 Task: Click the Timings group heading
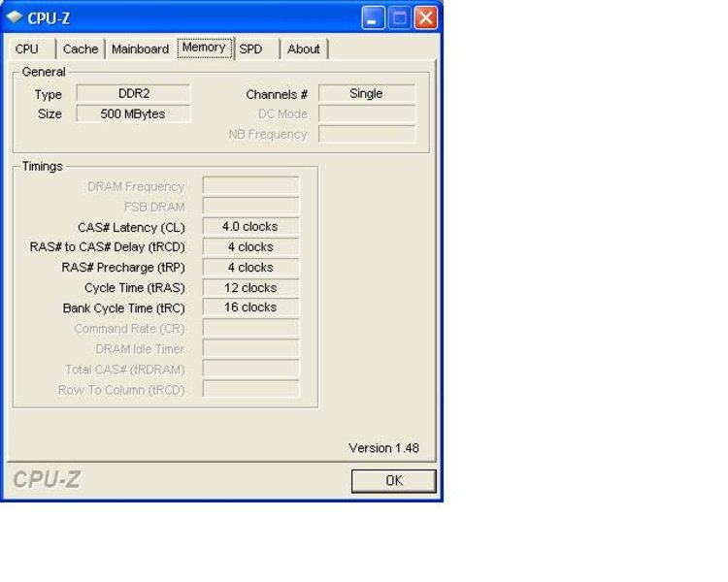coord(43,167)
